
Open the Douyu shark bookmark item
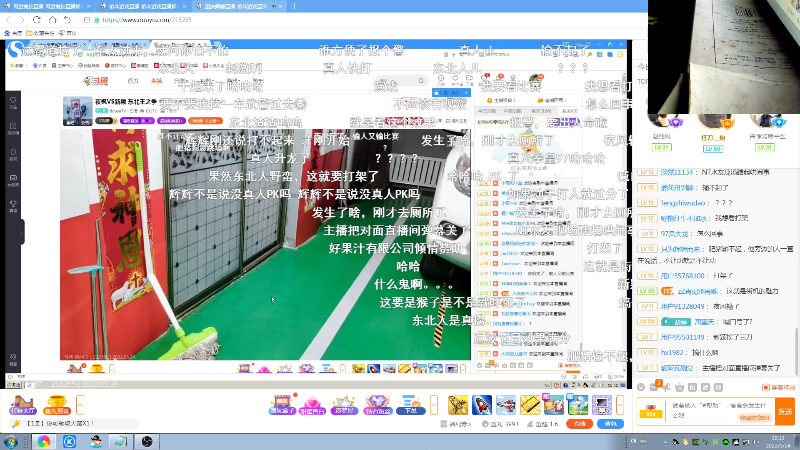coord(67,33)
